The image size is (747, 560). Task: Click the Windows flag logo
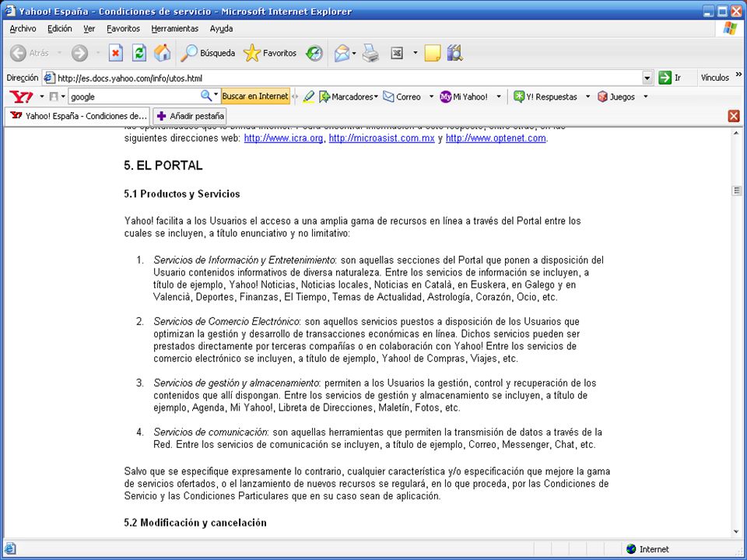tap(730, 28)
